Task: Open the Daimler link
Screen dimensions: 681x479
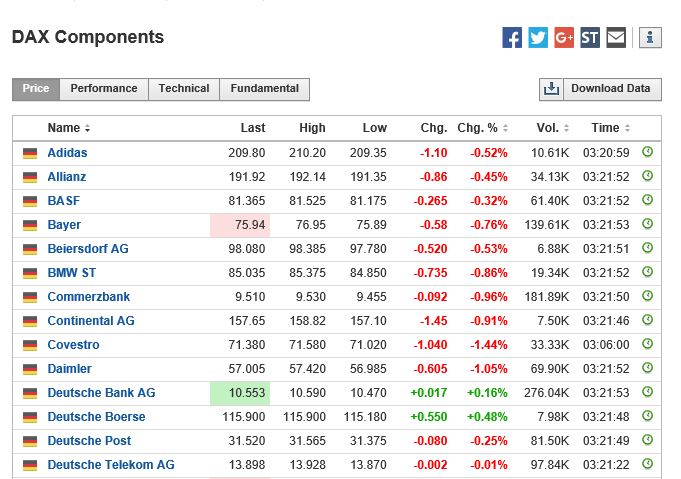Action: (69, 369)
